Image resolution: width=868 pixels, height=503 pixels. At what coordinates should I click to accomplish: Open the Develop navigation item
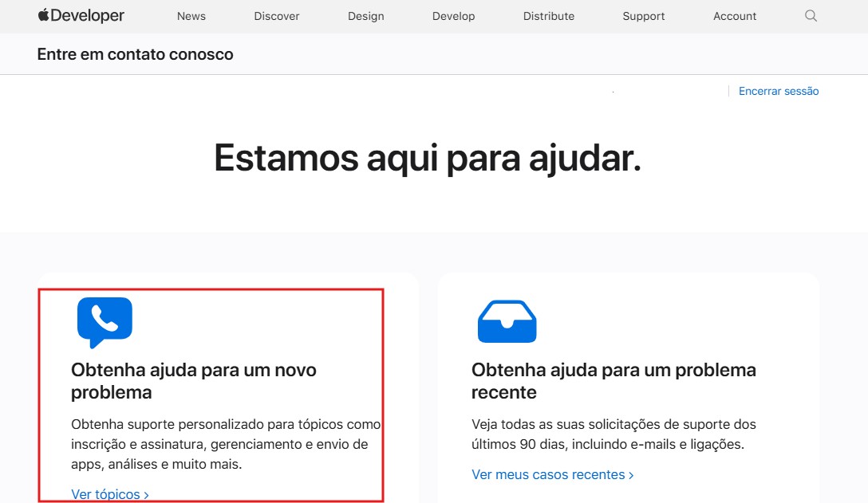coord(453,16)
